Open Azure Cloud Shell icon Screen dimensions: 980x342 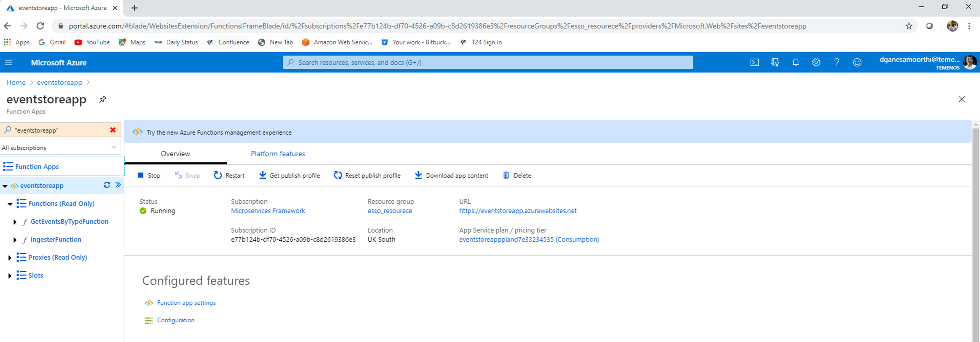[754, 62]
